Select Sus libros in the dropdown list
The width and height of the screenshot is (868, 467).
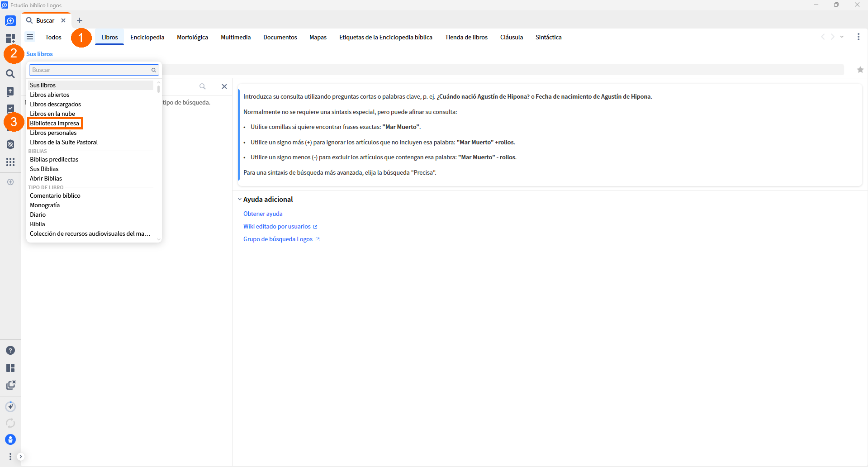pos(90,85)
